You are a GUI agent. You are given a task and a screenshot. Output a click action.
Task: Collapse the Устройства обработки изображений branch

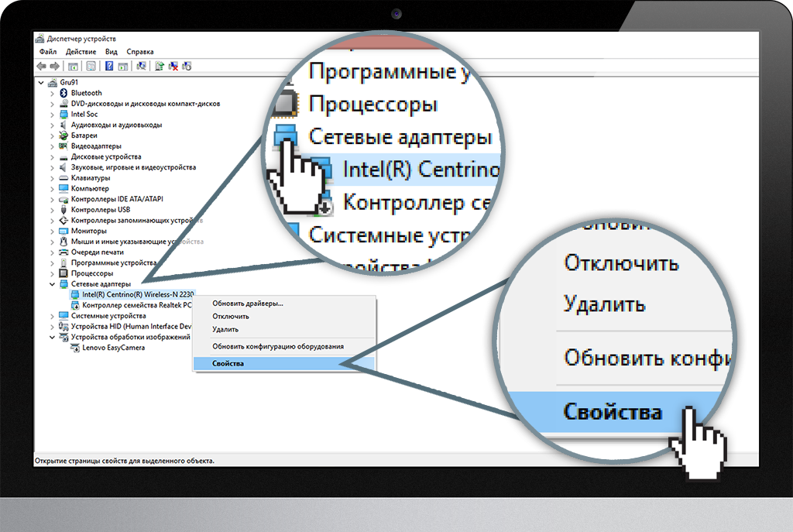[x=53, y=338]
